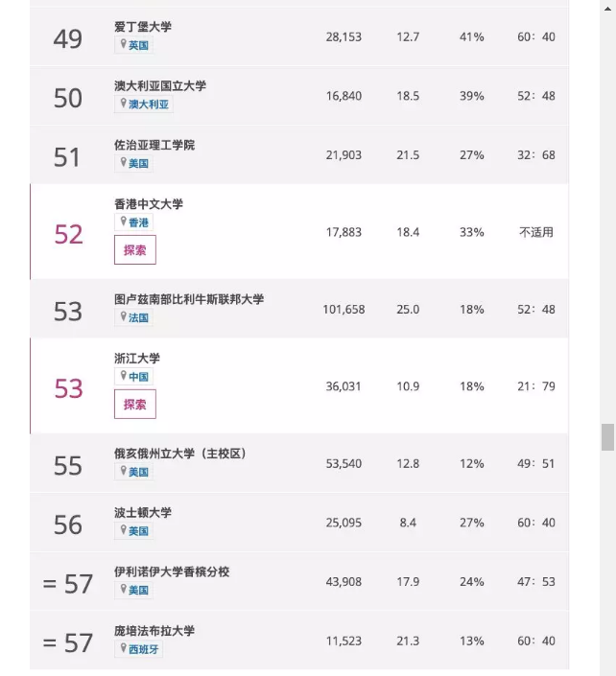Open the 爱丁堡大学 university link
The width and height of the screenshot is (616, 676).
pos(143,27)
